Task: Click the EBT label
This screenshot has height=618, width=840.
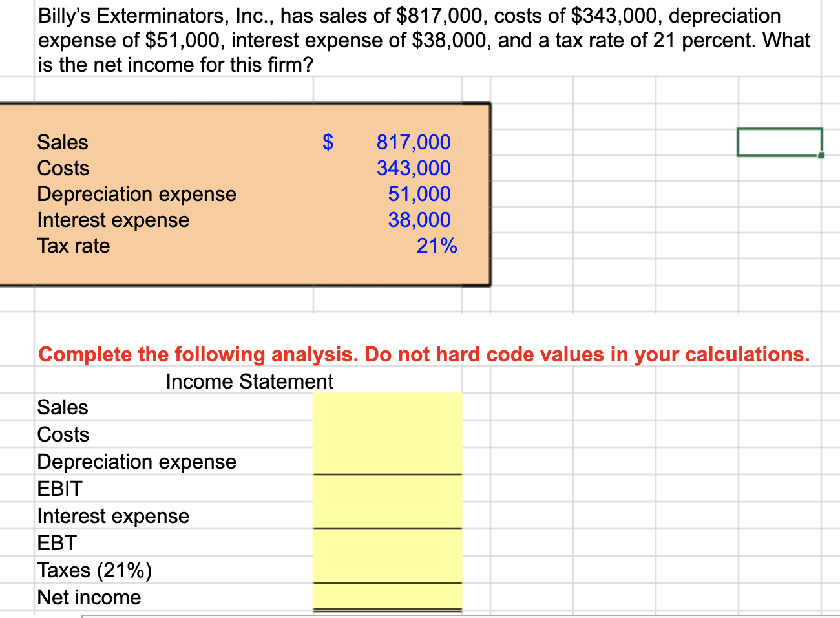Action: point(58,543)
